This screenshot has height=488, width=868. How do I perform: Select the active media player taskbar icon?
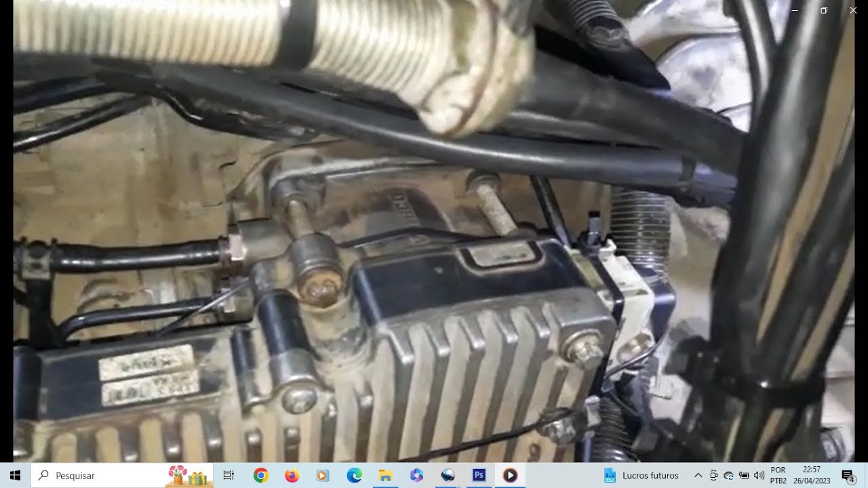(x=510, y=475)
